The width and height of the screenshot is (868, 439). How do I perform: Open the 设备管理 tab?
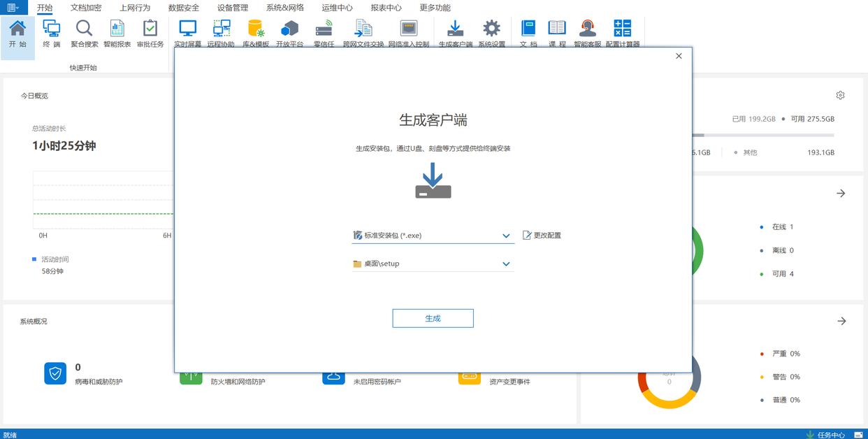pyautogui.click(x=233, y=8)
